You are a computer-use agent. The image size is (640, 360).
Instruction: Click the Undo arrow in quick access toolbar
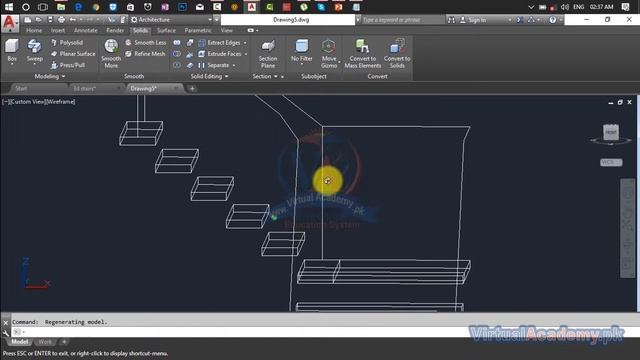(x=73, y=20)
